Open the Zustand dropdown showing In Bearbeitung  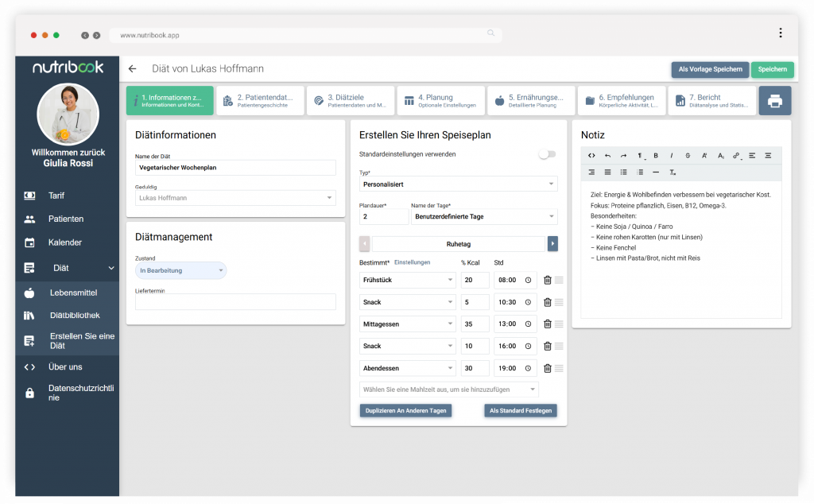pos(180,271)
